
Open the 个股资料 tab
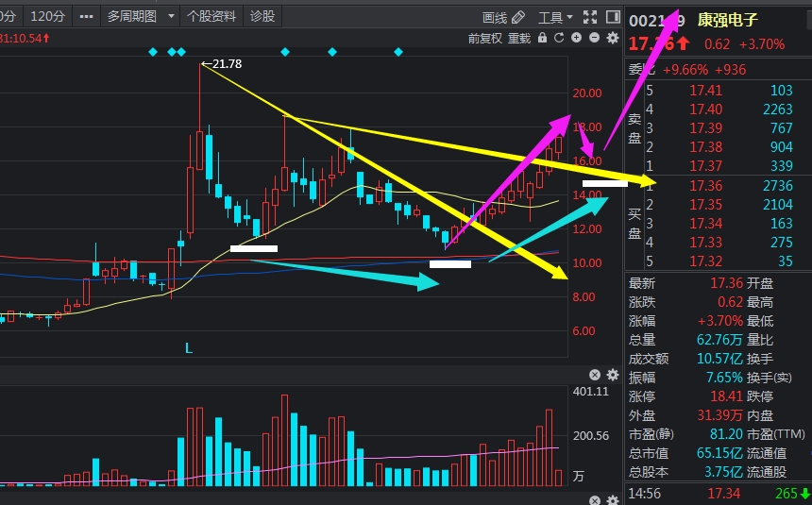(211, 17)
